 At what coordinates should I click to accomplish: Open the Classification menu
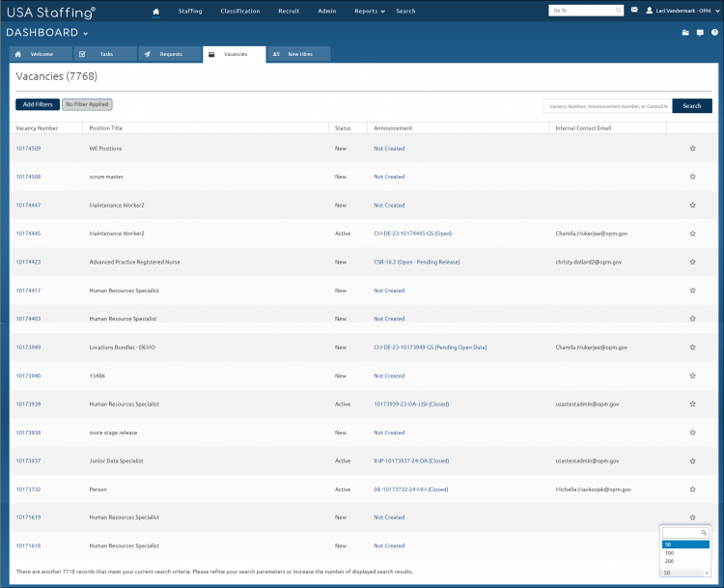coord(240,11)
